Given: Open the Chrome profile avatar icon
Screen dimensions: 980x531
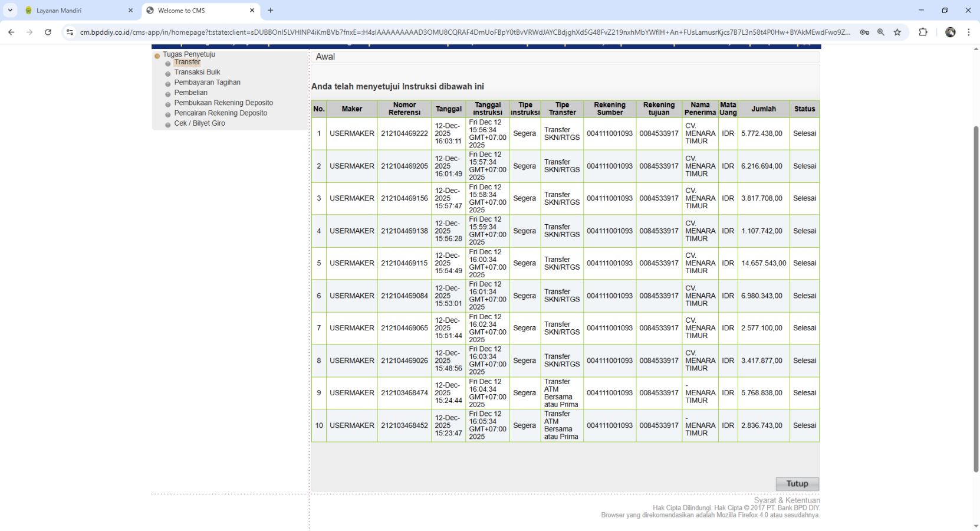Looking at the screenshot, I should point(950,32).
